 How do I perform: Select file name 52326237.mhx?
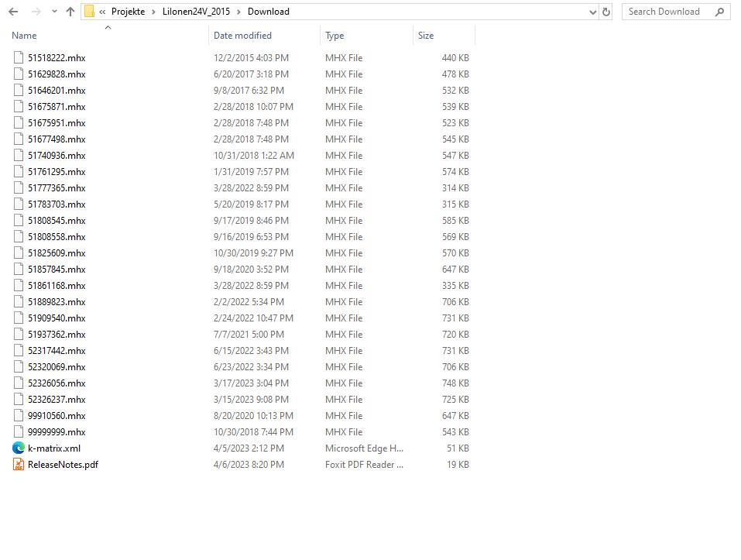point(57,400)
